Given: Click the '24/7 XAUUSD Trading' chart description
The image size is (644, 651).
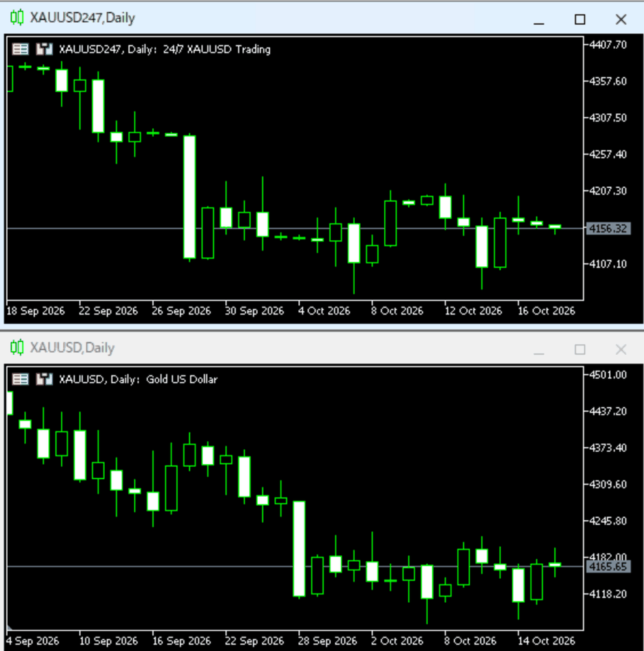Looking at the screenshot, I should [x=217, y=49].
